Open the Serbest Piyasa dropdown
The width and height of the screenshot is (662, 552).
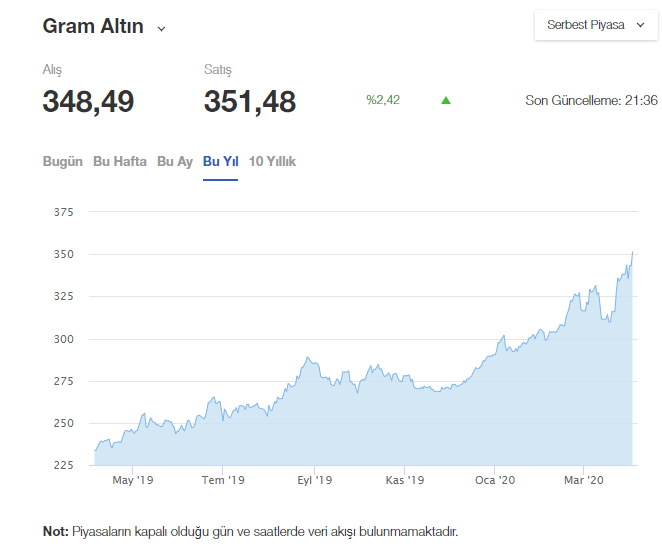pos(596,25)
